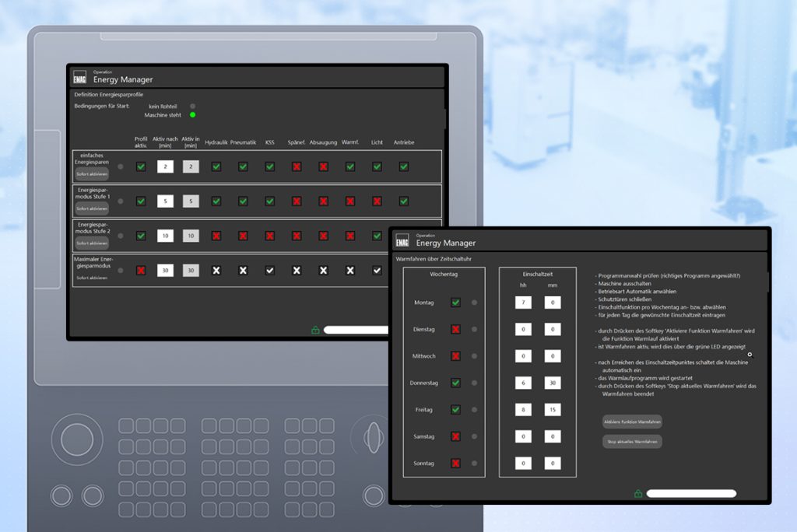Click the Donnerstag minutes field showing 30

point(553,383)
